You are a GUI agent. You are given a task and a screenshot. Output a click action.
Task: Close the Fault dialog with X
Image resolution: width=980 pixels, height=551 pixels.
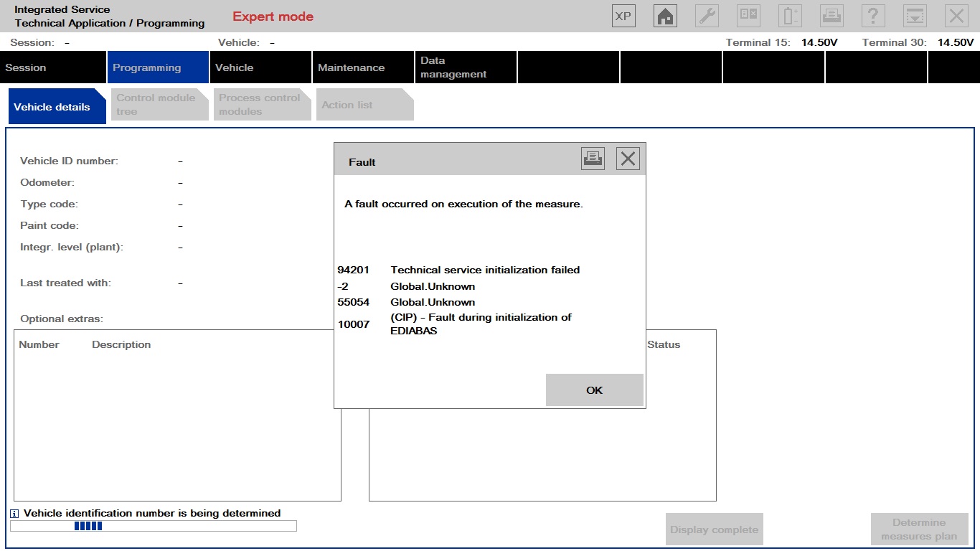(628, 159)
